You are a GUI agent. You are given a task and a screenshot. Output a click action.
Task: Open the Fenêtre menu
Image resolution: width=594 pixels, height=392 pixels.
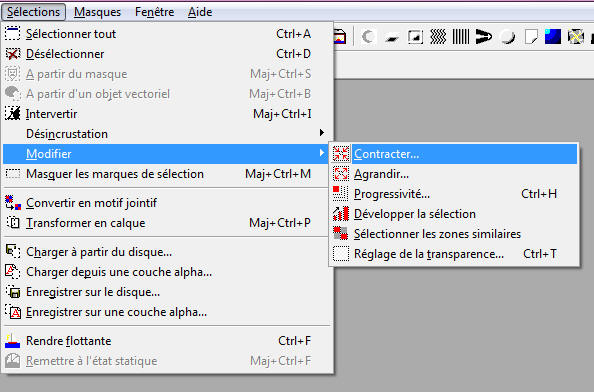click(155, 12)
